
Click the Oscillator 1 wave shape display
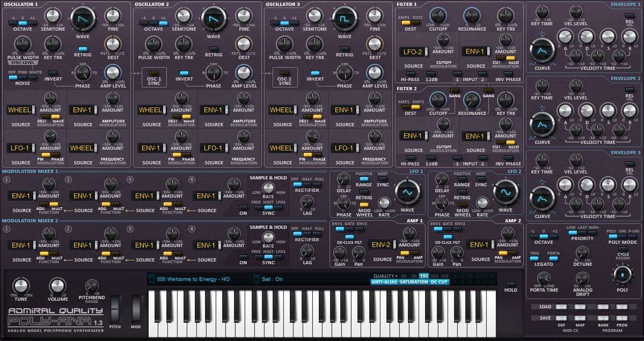83,19
